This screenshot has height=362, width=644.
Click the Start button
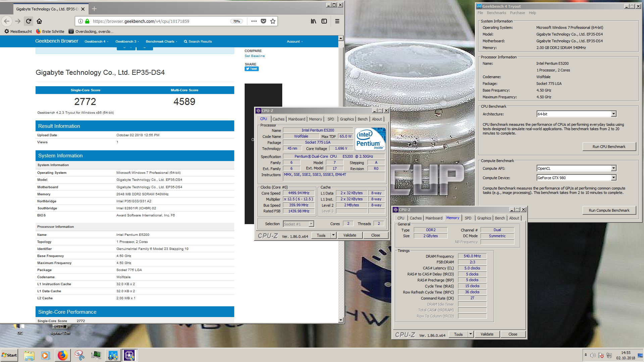(9, 355)
